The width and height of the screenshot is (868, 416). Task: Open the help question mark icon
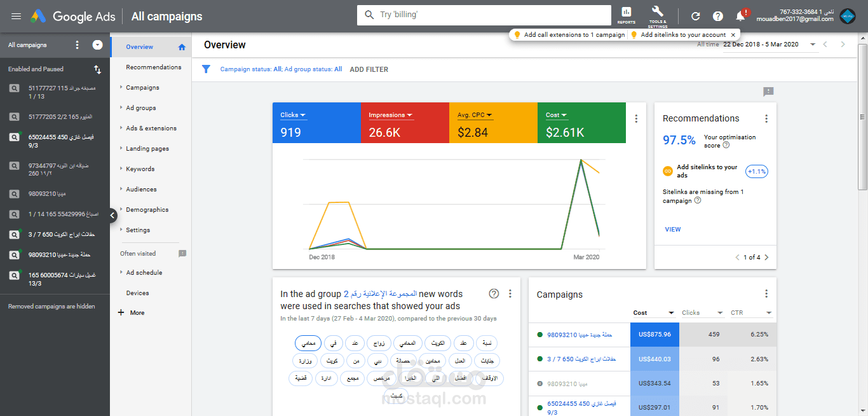[x=717, y=17]
